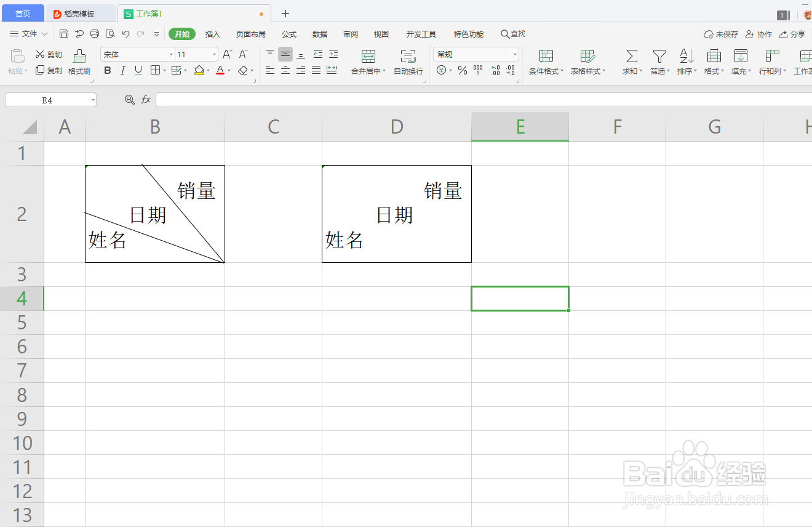Undo the last action

pyautogui.click(x=126, y=34)
